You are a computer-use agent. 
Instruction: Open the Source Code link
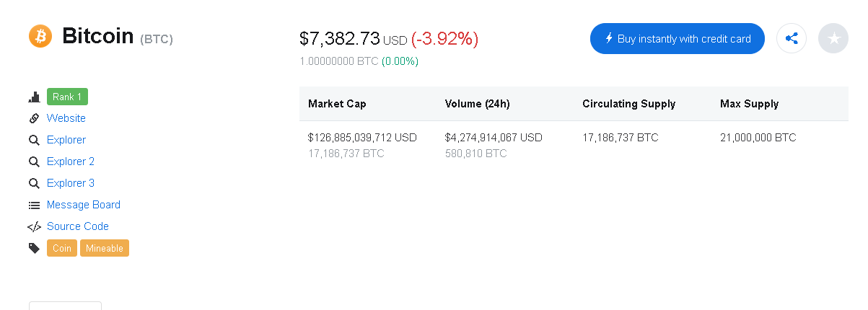(x=78, y=226)
